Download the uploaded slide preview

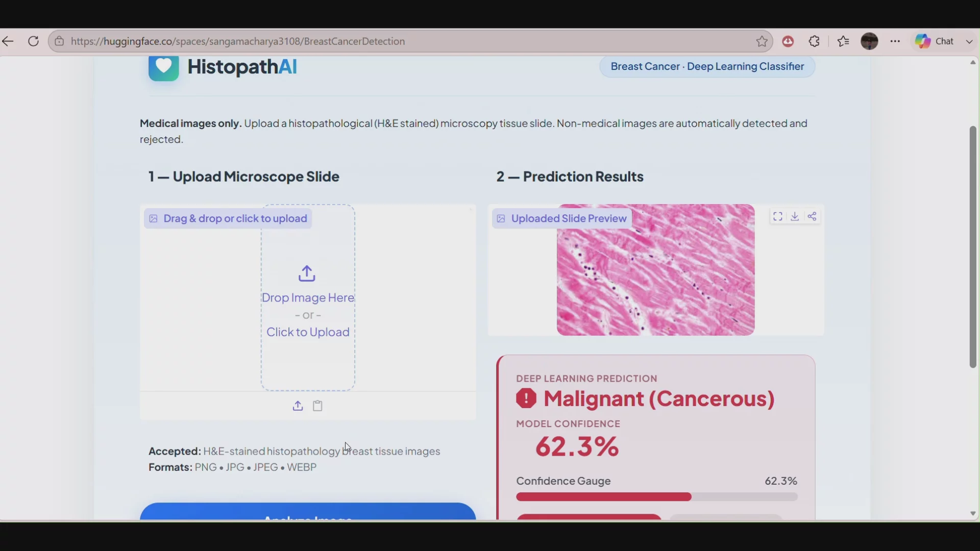point(795,216)
